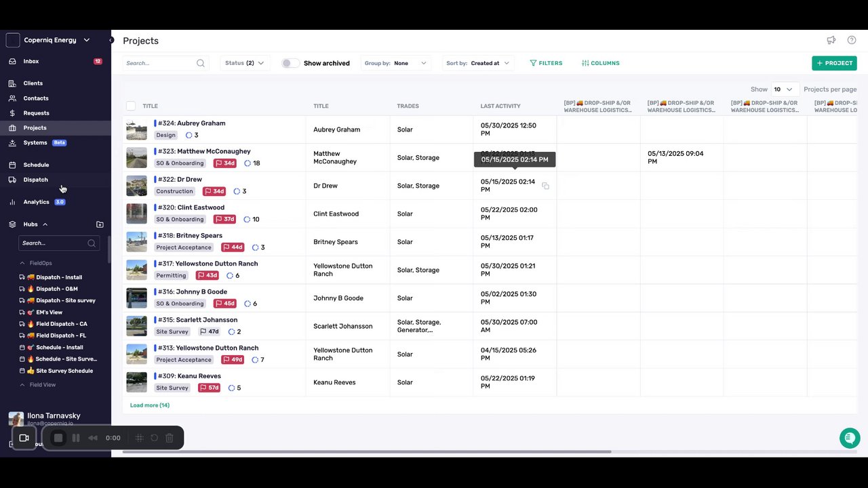868x488 pixels.
Task: Click the FILTERS button
Action: [546, 63]
